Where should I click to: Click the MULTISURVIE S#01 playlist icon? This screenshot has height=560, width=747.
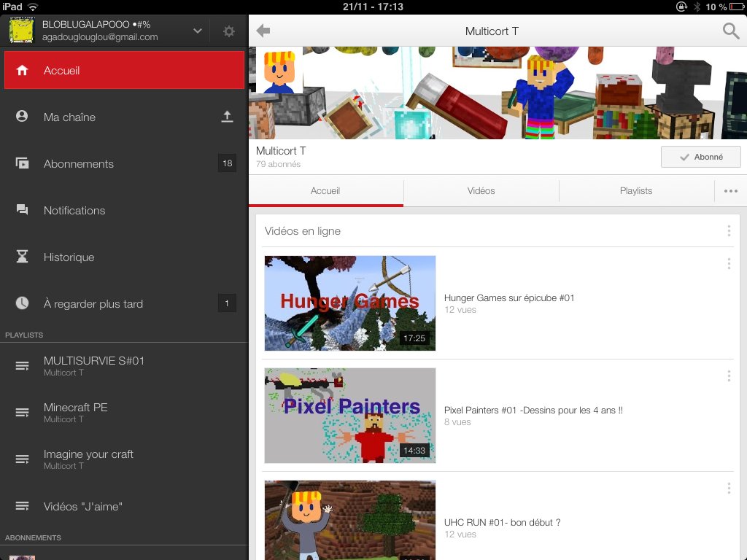[x=23, y=366]
